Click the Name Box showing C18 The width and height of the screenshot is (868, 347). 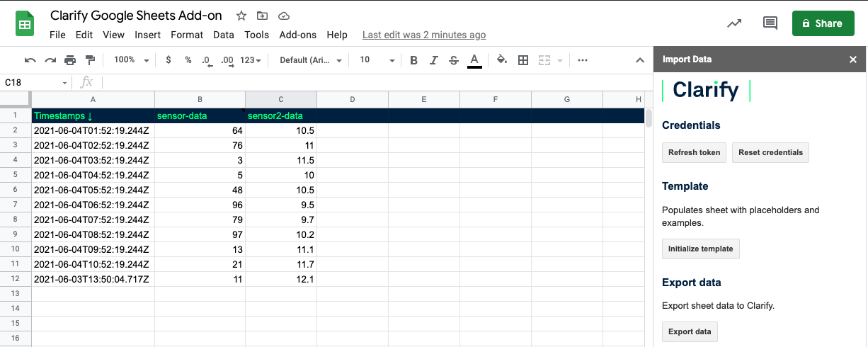point(35,82)
